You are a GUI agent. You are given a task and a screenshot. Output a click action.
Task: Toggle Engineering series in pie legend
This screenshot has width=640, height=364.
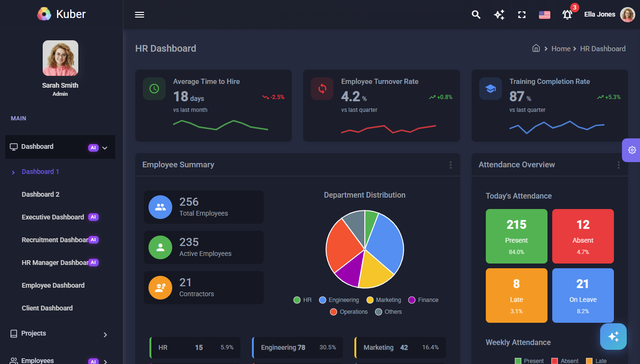339,300
